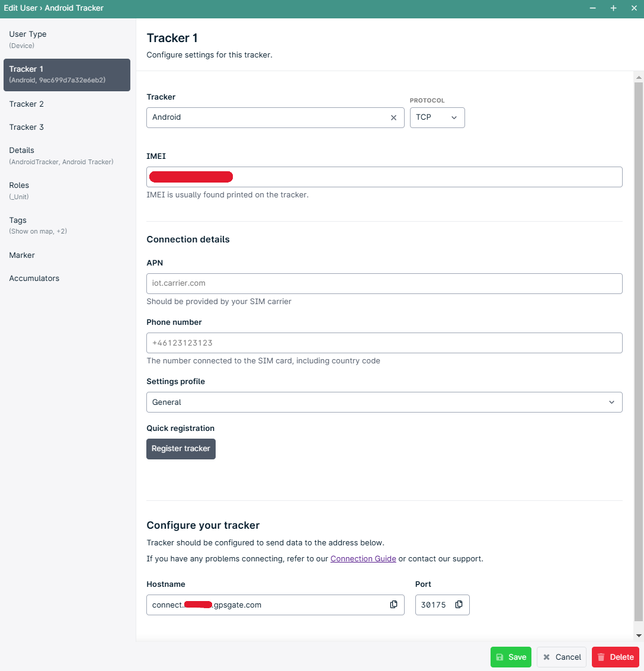Click the 'IMEI is usually found printed' hint
The image size is (644, 671).
(228, 194)
